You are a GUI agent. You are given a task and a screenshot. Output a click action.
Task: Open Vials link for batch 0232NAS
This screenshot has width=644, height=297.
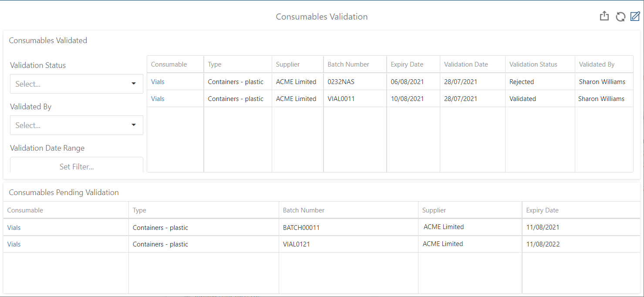(158, 81)
